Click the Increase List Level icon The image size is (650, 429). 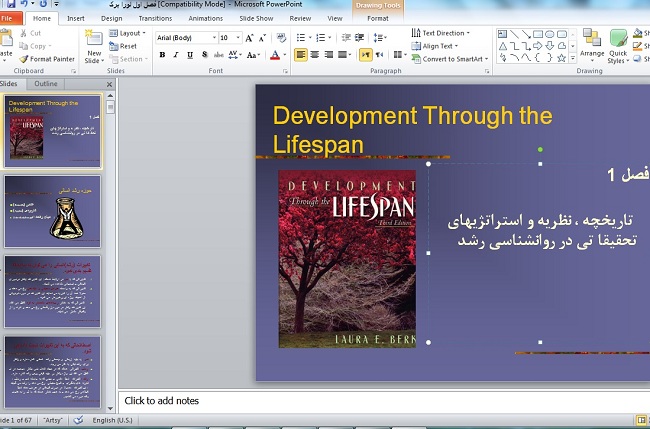coord(359,38)
